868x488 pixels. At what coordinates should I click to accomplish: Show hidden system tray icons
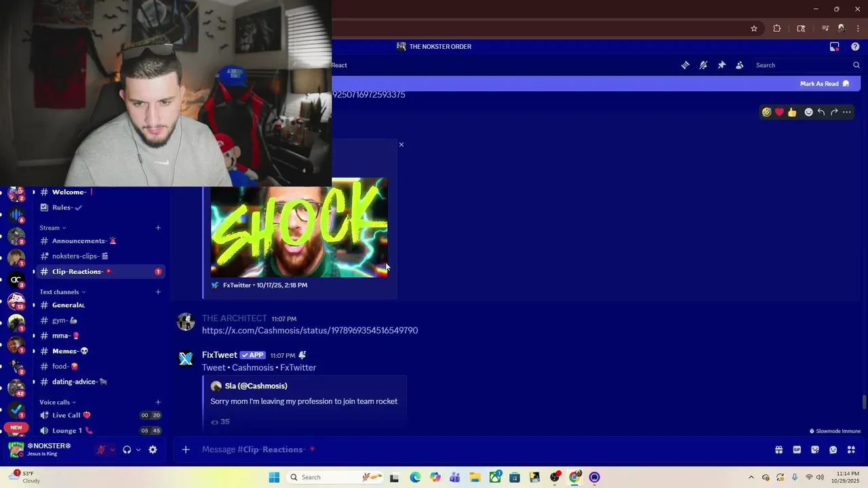[x=751, y=477]
